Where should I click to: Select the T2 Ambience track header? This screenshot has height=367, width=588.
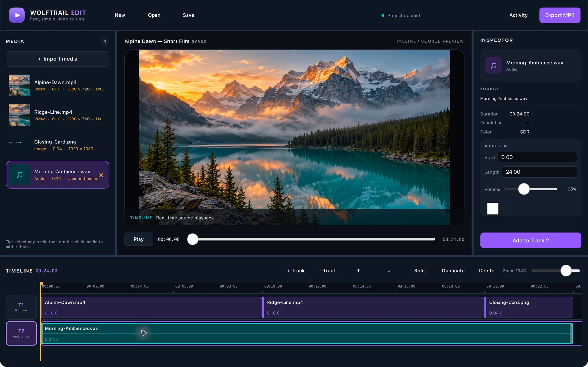21,333
